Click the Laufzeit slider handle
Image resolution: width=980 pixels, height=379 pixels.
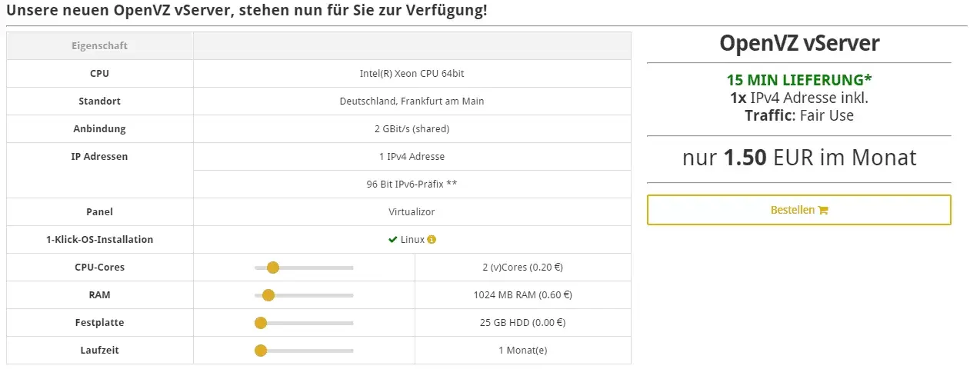click(261, 351)
